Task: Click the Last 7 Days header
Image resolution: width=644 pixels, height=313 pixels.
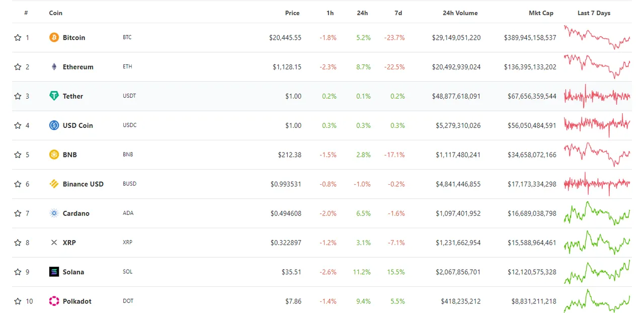Action: tap(594, 13)
